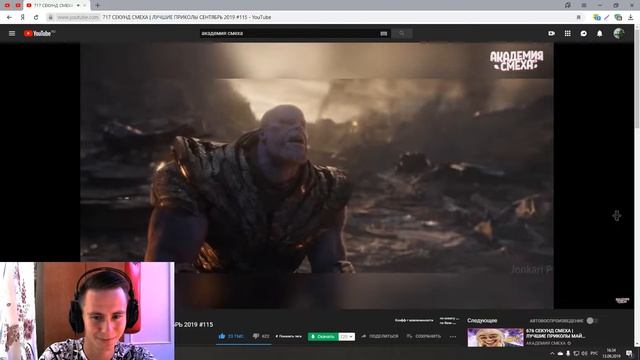
Task: Open the 676 СЕКУНД СМЕХА video title
Action: (556, 333)
